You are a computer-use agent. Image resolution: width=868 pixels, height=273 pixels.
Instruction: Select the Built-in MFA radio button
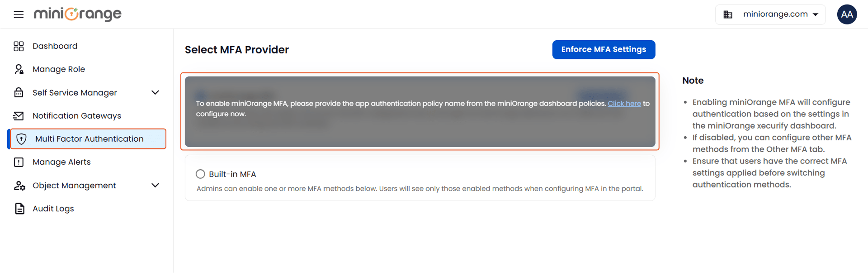point(200,173)
